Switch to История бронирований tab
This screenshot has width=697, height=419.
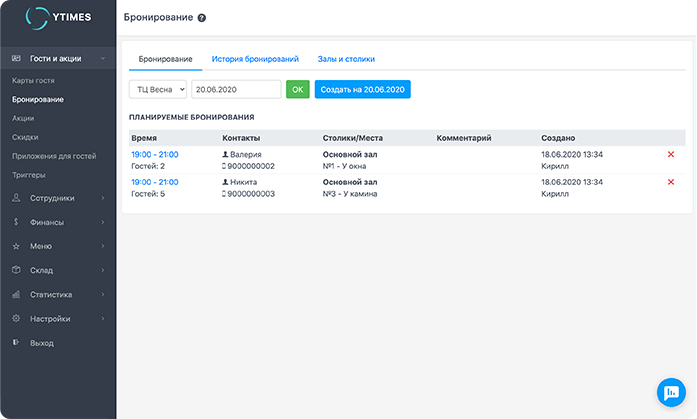coord(254,59)
